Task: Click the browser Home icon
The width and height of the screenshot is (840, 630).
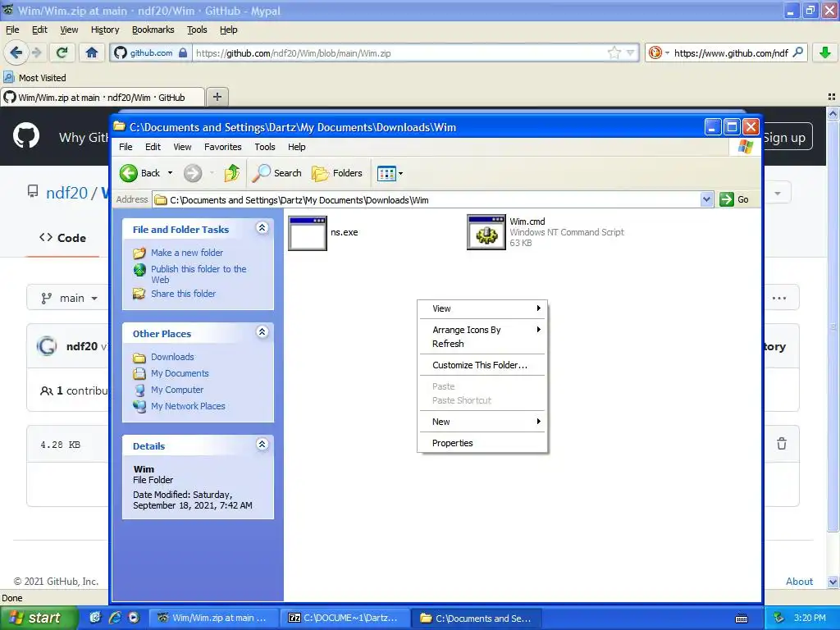Action: tap(92, 52)
